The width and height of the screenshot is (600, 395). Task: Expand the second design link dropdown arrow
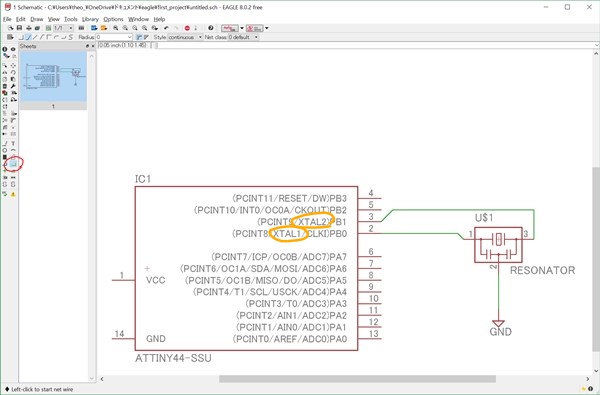tap(267, 28)
